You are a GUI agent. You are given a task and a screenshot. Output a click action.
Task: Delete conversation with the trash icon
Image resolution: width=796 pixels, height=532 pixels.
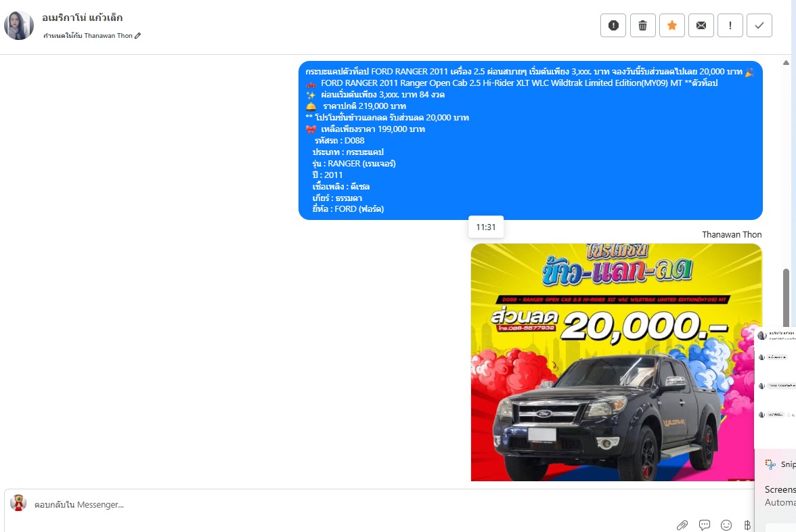[643, 26]
